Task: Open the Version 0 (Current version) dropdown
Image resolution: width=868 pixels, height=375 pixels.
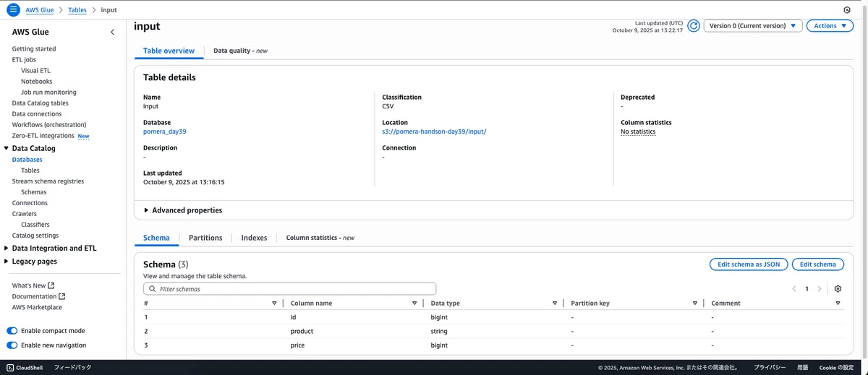Action: 752,26
